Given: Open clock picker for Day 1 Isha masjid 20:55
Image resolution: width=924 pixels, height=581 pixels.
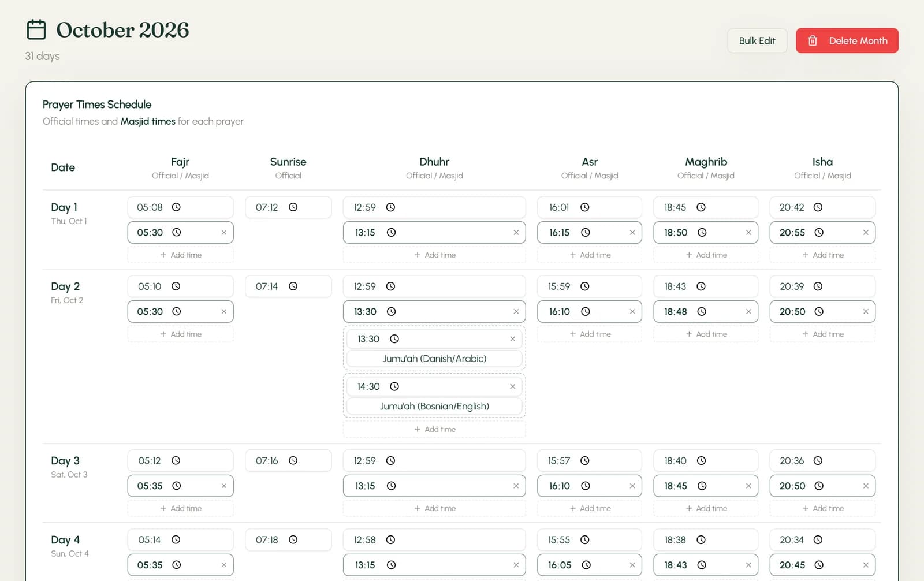Looking at the screenshot, I should point(818,233).
